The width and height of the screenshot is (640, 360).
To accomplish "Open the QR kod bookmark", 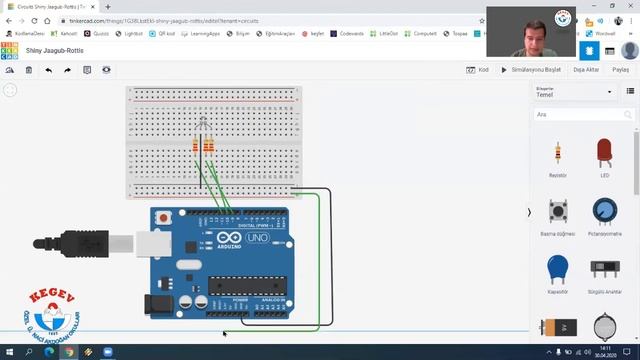I will click(x=162, y=33).
